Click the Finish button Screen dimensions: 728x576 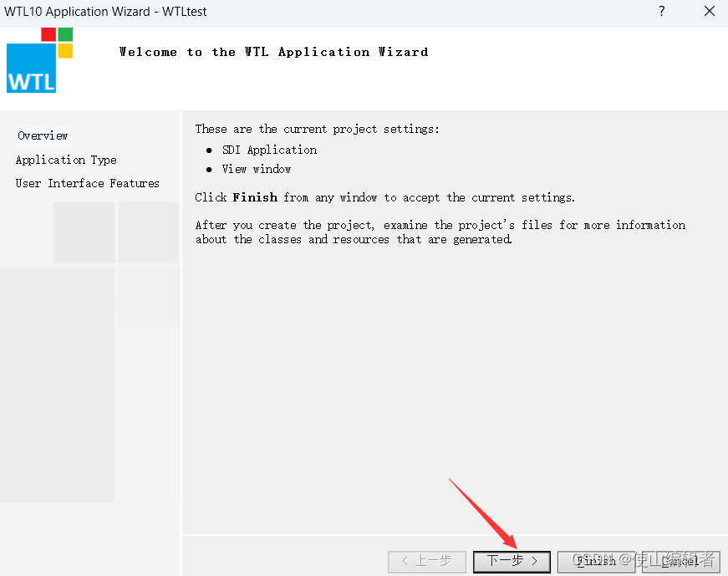pyautogui.click(x=596, y=561)
